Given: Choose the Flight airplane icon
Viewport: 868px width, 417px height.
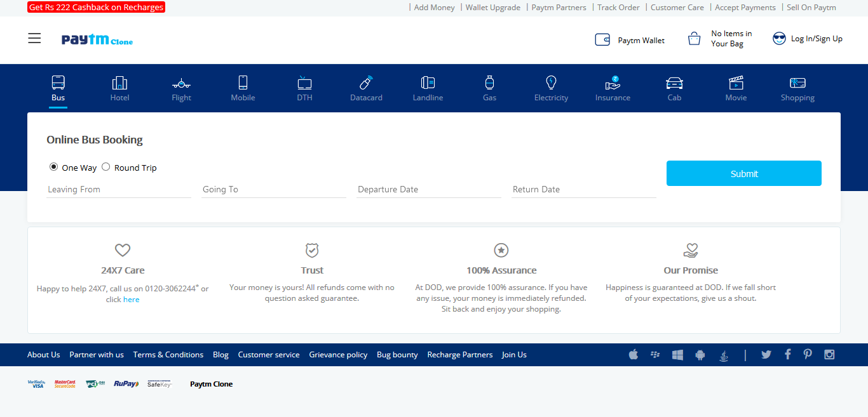Looking at the screenshot, I should 181,83.
